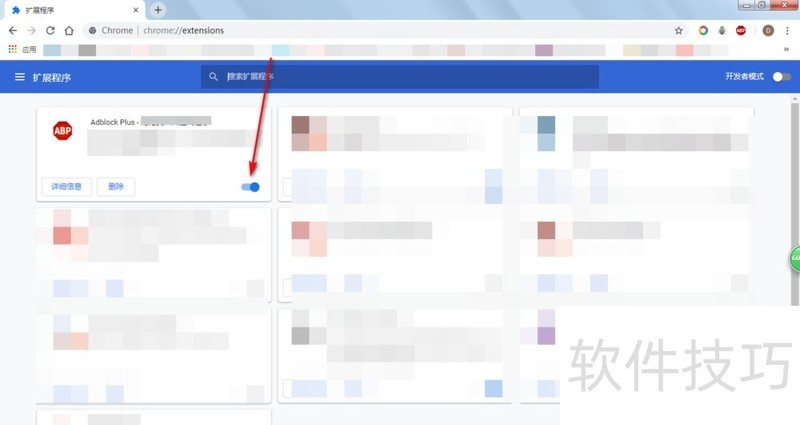Bookmark this page with the star icon
The width and height of the screenshot is (800, 425).
pos(679,31)
